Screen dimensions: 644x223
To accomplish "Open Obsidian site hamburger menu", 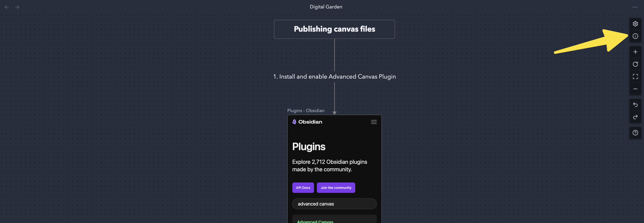I will coord(373,122).
